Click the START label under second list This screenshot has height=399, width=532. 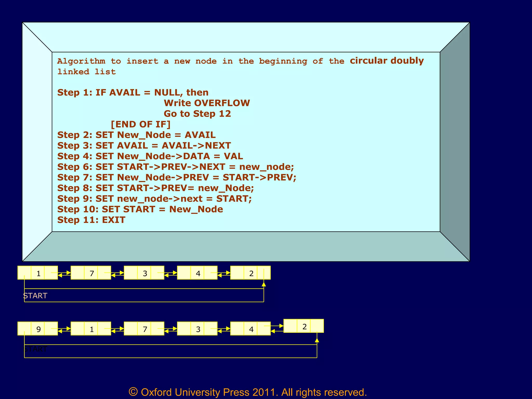36,349
